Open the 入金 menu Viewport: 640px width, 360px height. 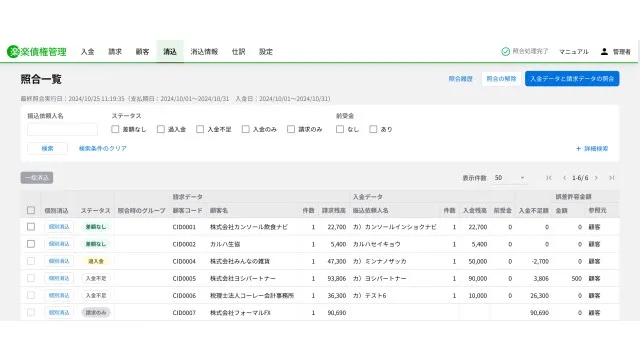87,51
